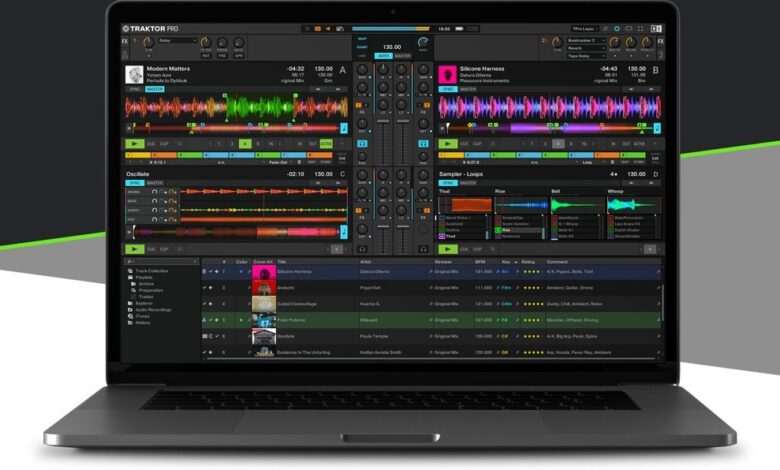Start playback on Deck C Oscillate
780x470 pixels.
(134, 249)
